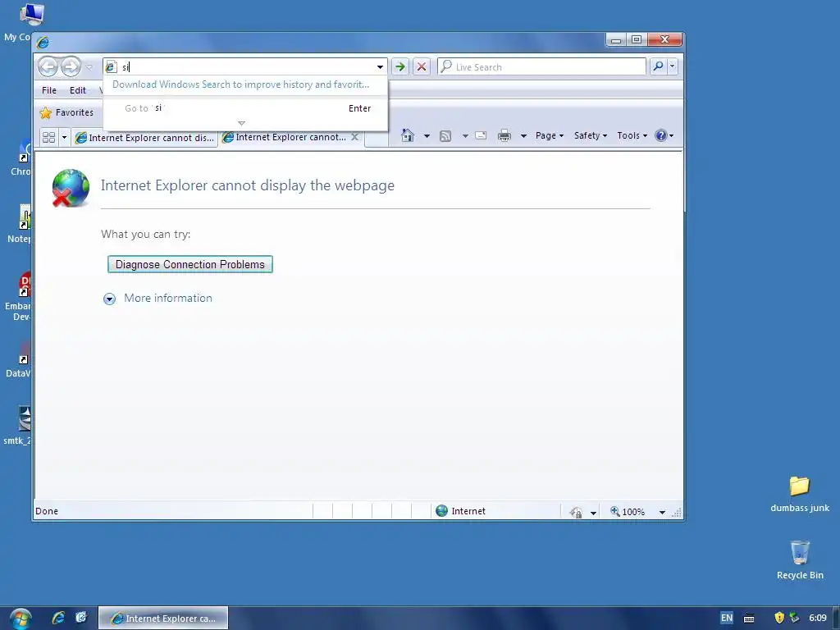
Task: Click the Print icon
Action: click(504, 135)
